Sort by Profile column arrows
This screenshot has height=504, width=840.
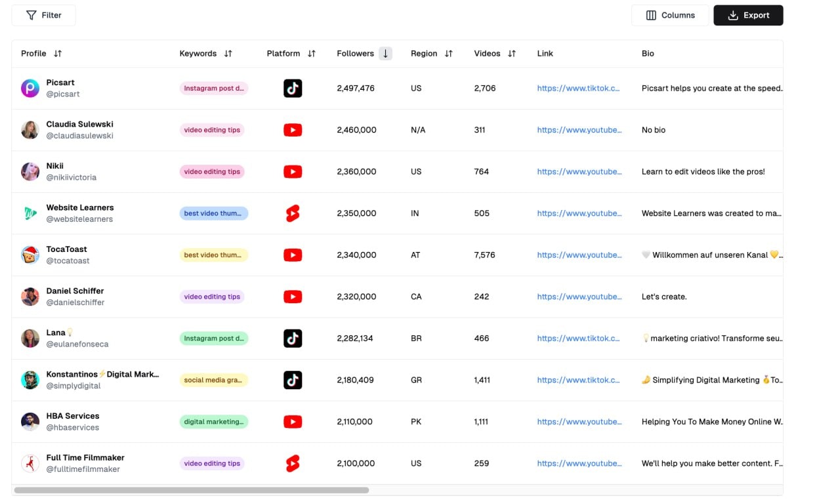(x=58, y=54)
